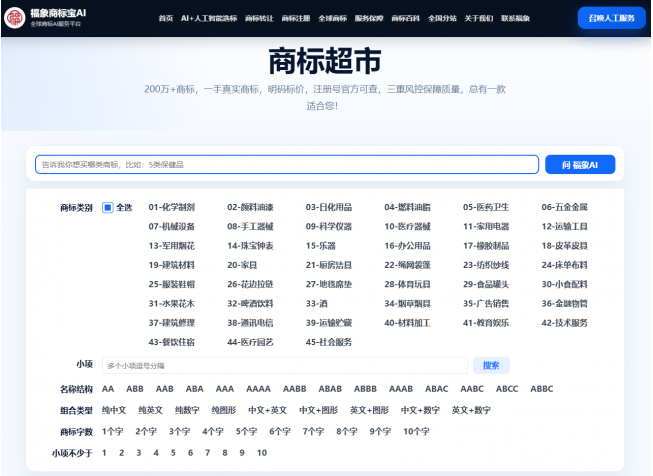Screen dimensions: 653x476
Task: Focus the AI trademark query input field
Action: click(287, 164)
